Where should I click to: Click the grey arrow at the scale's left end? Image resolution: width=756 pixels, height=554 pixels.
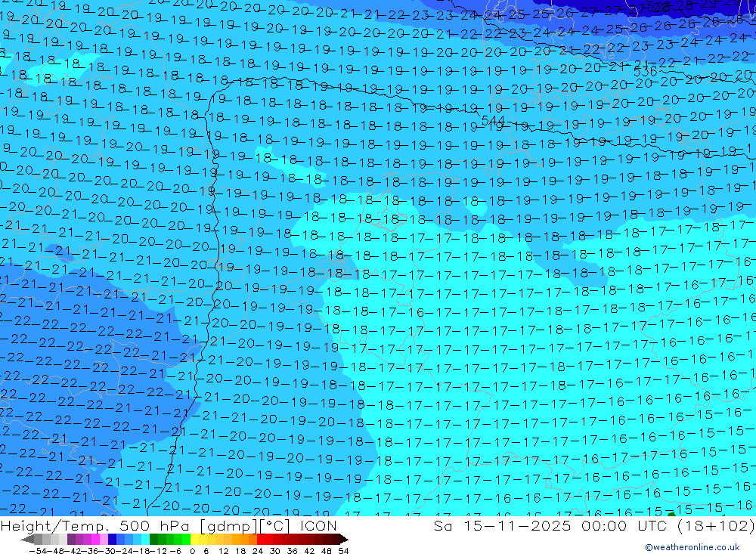tap(27, 540)
